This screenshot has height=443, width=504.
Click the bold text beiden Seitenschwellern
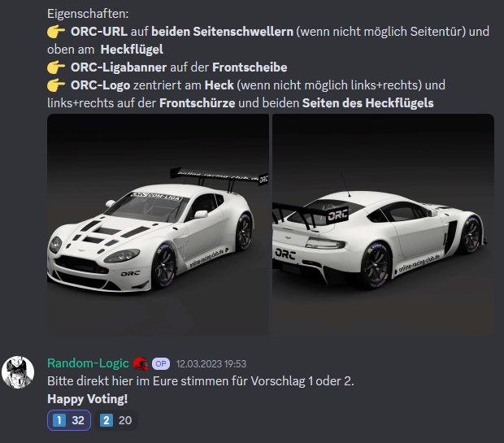pyautogui.click(x=222, y=32)
